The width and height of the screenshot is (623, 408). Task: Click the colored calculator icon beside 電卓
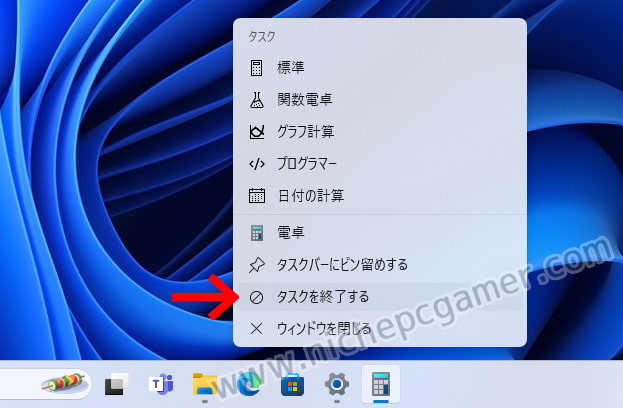(x=257, y=233)
